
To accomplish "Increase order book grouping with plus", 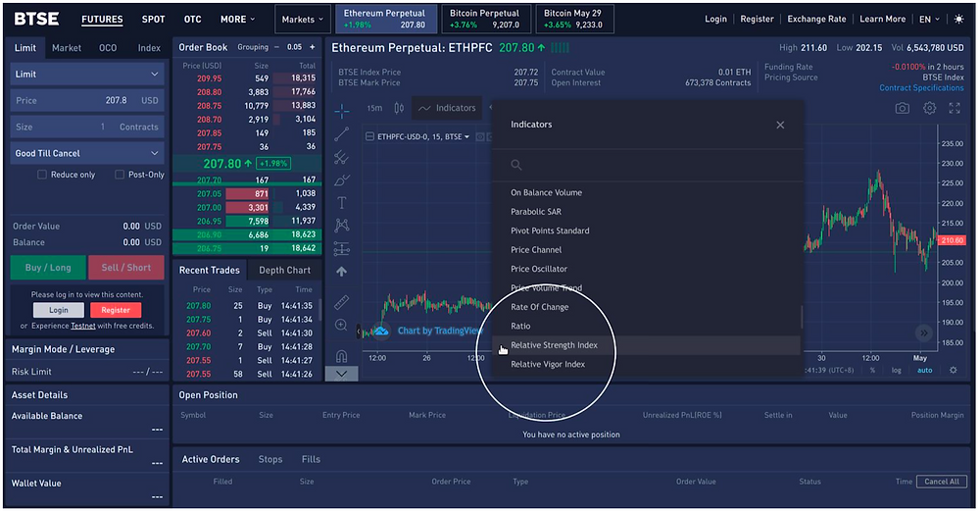I will tap(313, 47).
